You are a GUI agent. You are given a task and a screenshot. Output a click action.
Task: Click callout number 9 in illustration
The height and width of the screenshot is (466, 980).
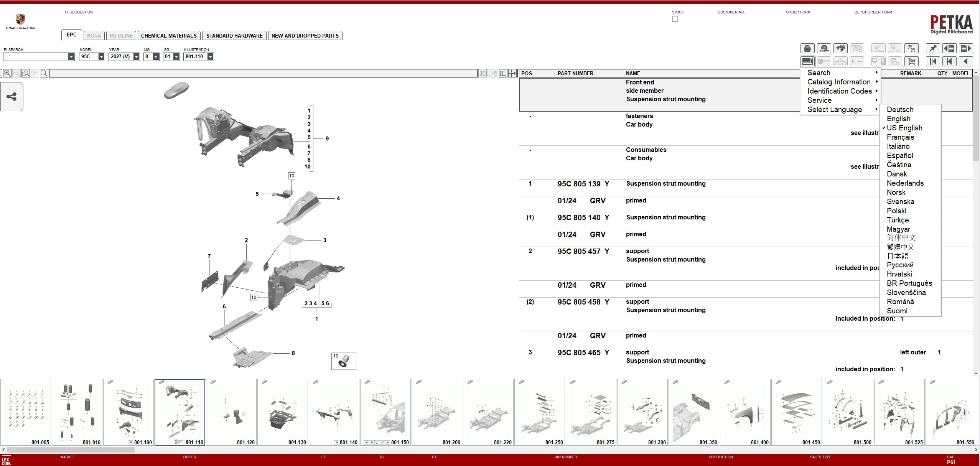(x=327, y=138)
